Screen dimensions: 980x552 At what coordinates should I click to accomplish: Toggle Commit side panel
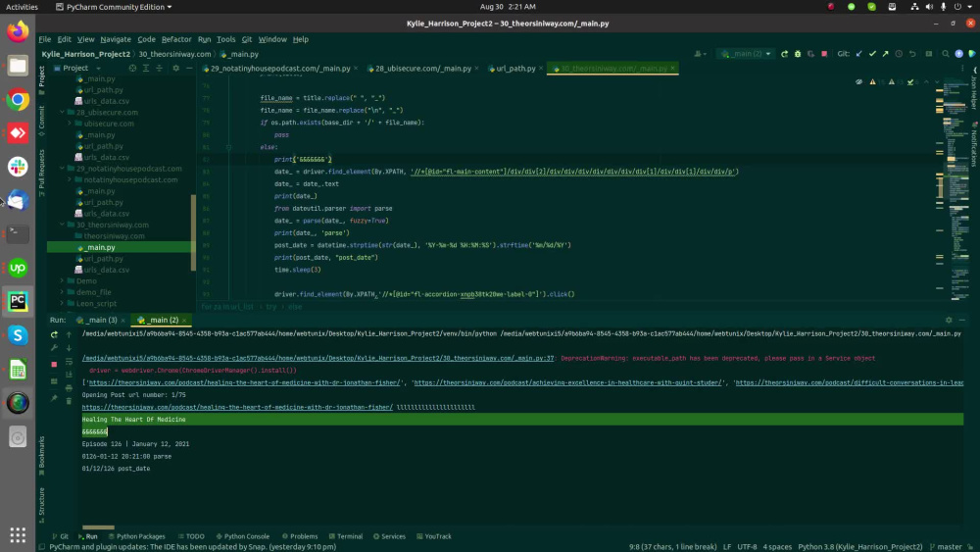[x=41, y=121]
